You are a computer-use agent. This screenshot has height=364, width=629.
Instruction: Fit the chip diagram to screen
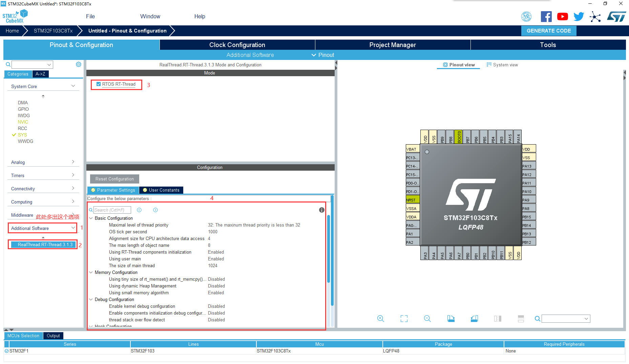click(404, 319)
